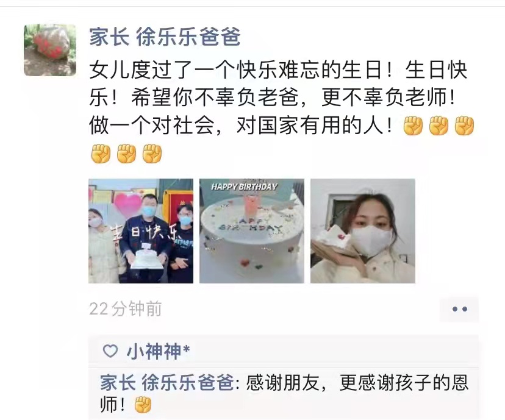Open the poster's rock profile avatar
505x420 pixels.
[x=50, y=50]
